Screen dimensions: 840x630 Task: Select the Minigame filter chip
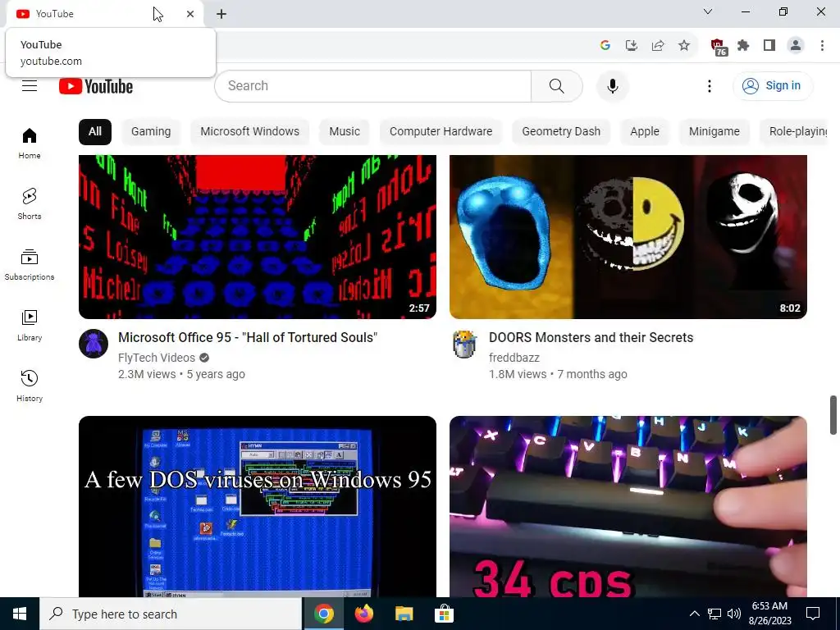[x=714, y=132]
